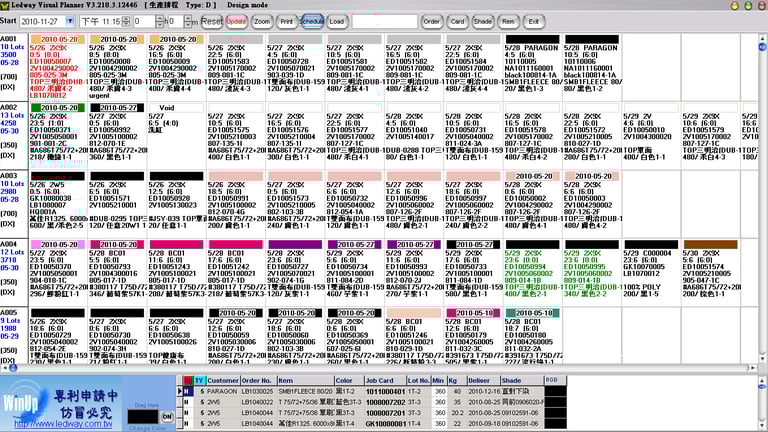
Task: Click the Order No. column header
Action: point(258,381)
